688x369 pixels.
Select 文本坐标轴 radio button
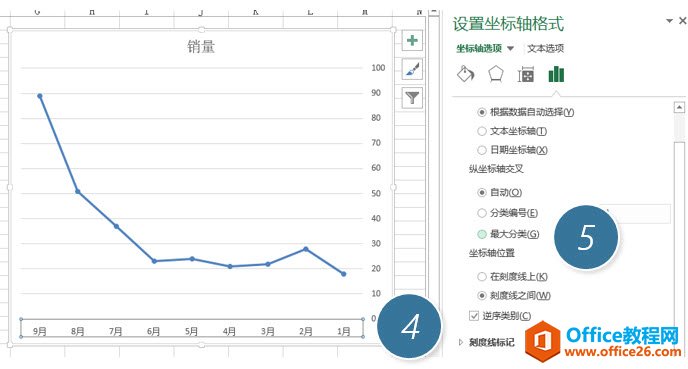[x=482, y=131]
